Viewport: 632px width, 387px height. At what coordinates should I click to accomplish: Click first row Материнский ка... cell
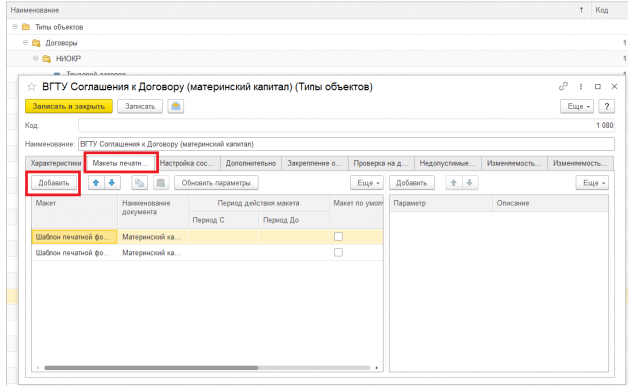click(153, 237)
